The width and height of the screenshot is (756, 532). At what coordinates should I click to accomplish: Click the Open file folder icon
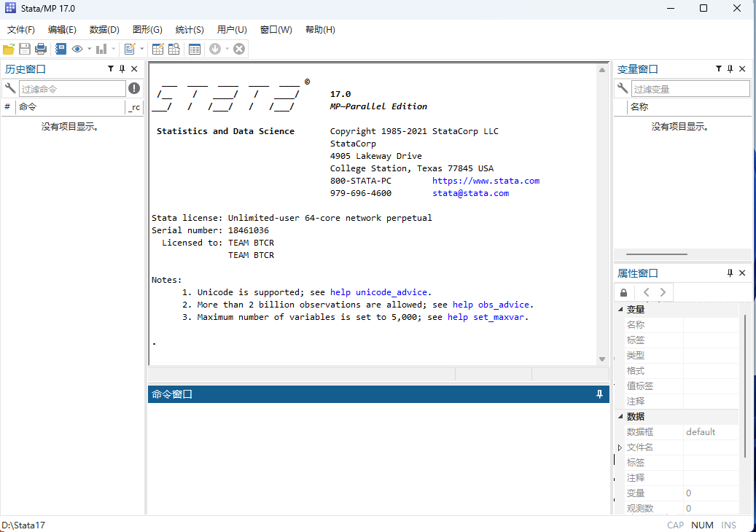[9, 49]
